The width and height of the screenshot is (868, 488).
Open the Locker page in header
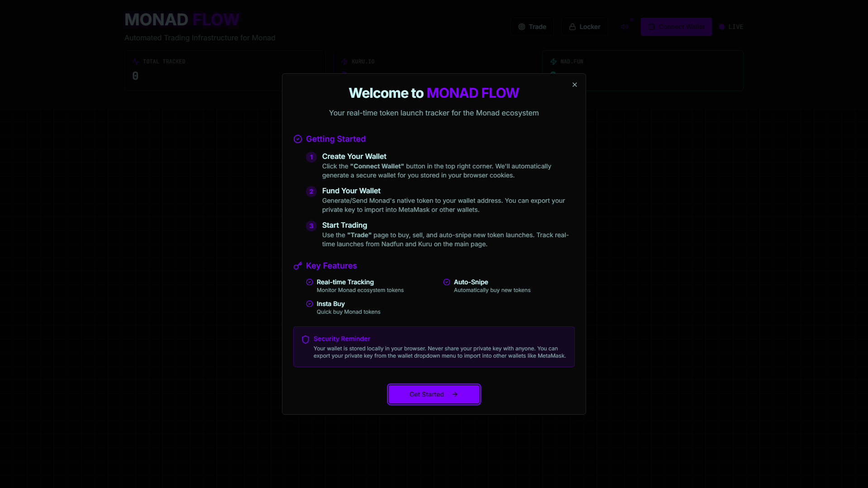pyautogui.click(x=585, y=27)
